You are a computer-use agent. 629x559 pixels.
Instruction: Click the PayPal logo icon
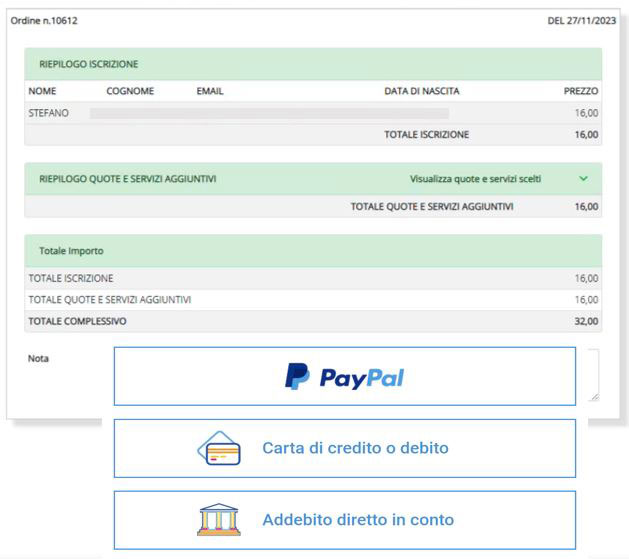click(x=297, y=376)
